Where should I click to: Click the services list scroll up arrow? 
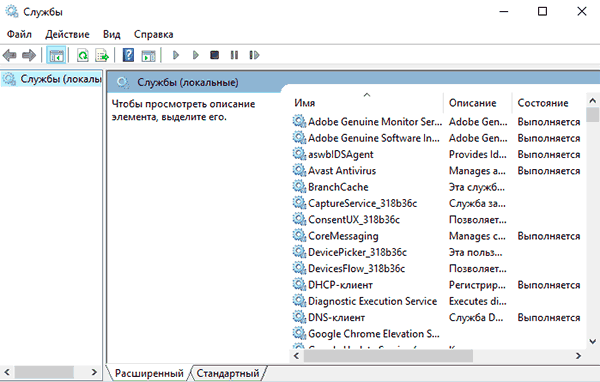tap(593, 101)
